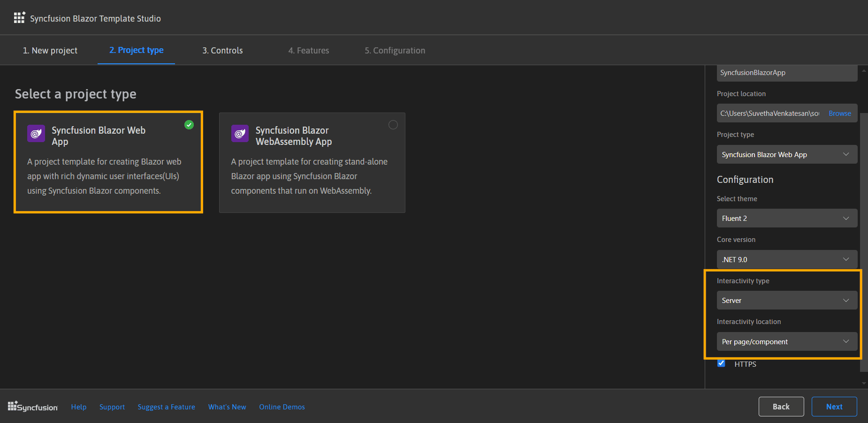Viewport: 868px width, 423px height.
Task: Select the Syncfusion Blazor WebAssembly App radio circle
Action: click(x=393, y=125)
